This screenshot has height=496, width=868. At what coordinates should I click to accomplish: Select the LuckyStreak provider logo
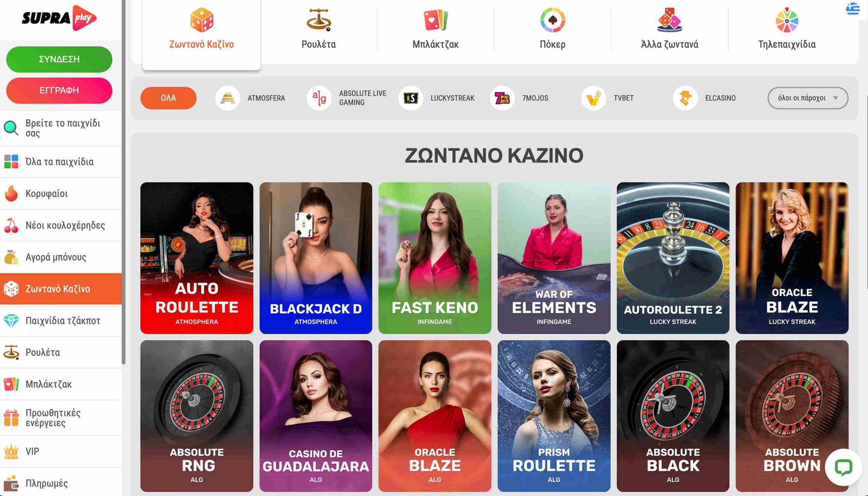[x=411, y=98]
